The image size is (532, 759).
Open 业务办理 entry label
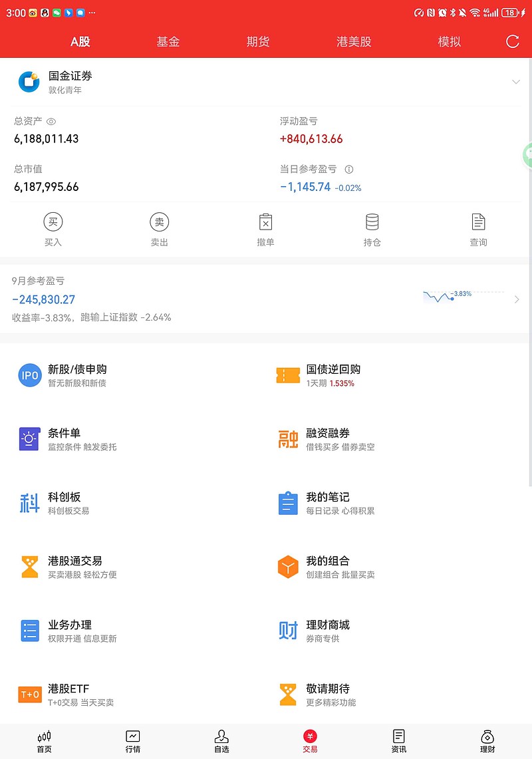click(x=70, y=625)
